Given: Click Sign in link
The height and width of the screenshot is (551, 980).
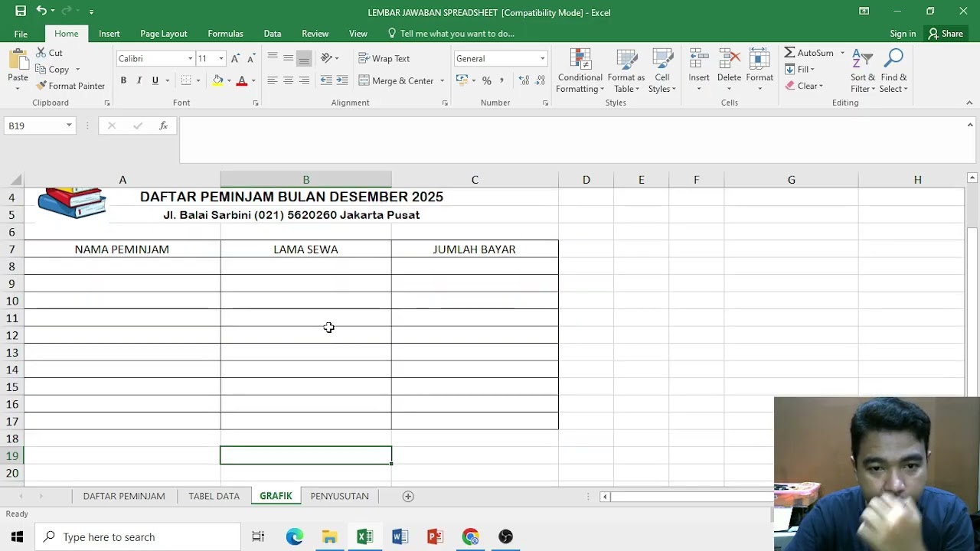Looking at the screenshot, I should tap(903, 34).
